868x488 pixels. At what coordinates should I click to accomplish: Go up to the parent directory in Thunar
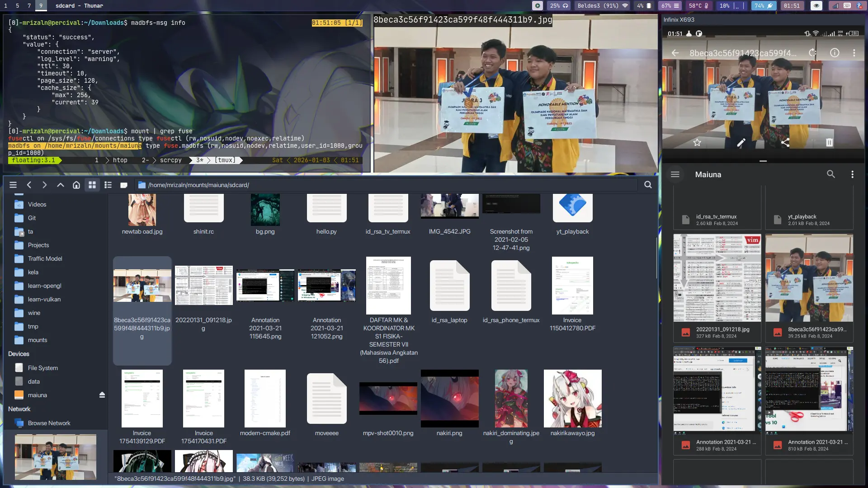[60, 185]
